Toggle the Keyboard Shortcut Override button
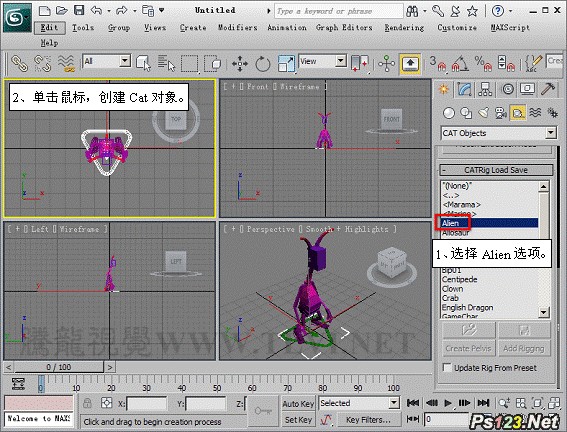 (x=410, y=64)
